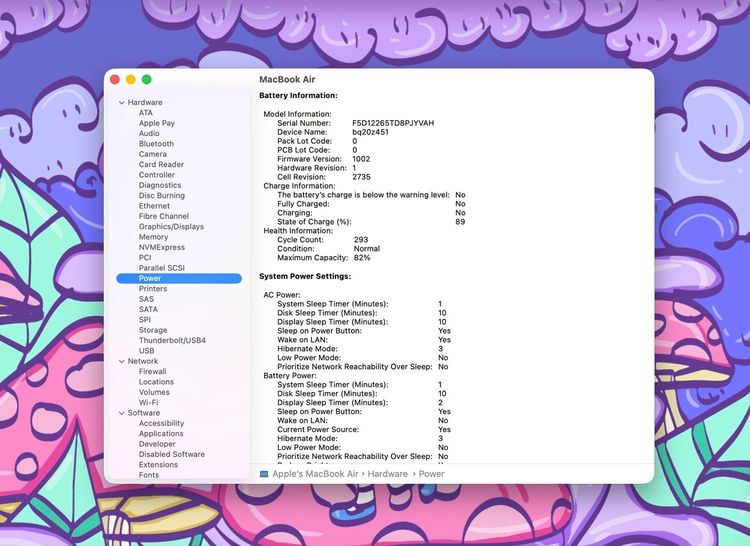
Task: Click the MacBook Air window title
Action: point(287,79)
